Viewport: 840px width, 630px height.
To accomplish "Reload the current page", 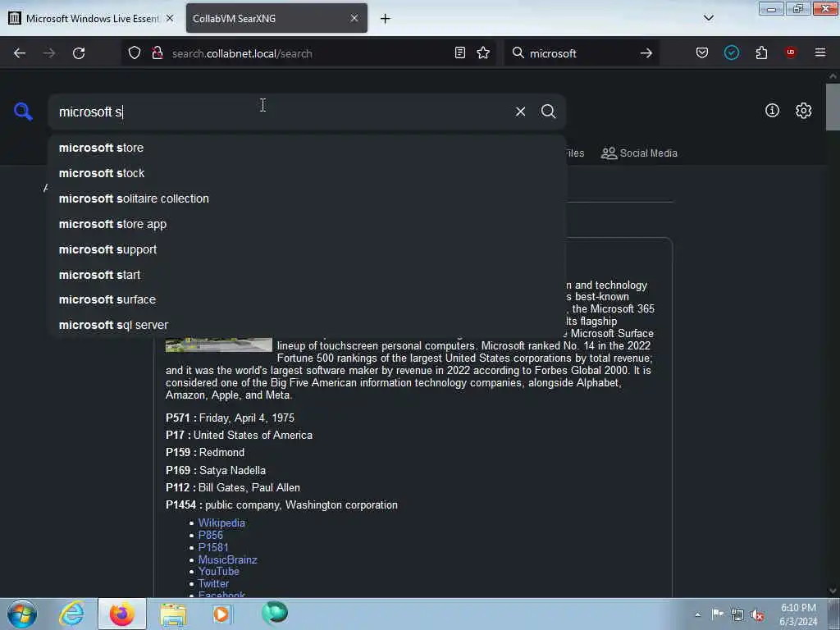I will point(79,53).
